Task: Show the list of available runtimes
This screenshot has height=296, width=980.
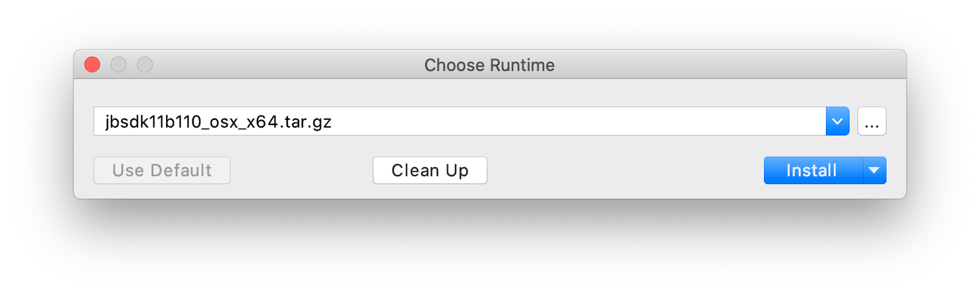Action: [837, 121]
